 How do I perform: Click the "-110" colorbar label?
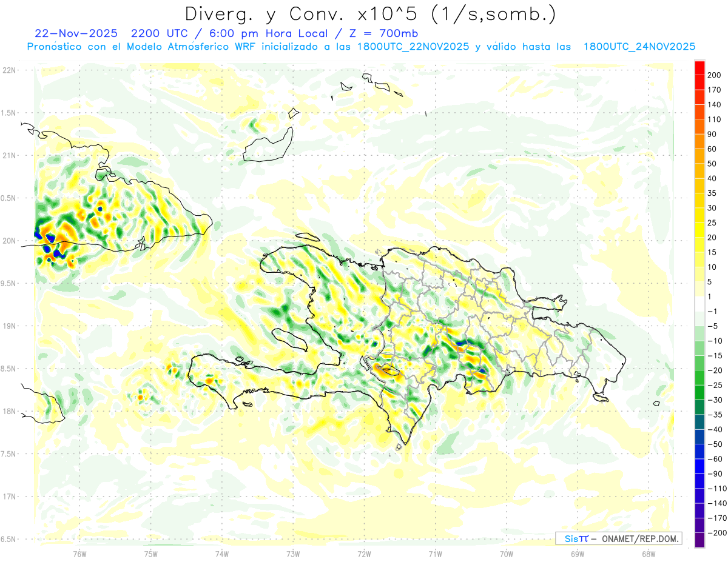coord(717,489)
